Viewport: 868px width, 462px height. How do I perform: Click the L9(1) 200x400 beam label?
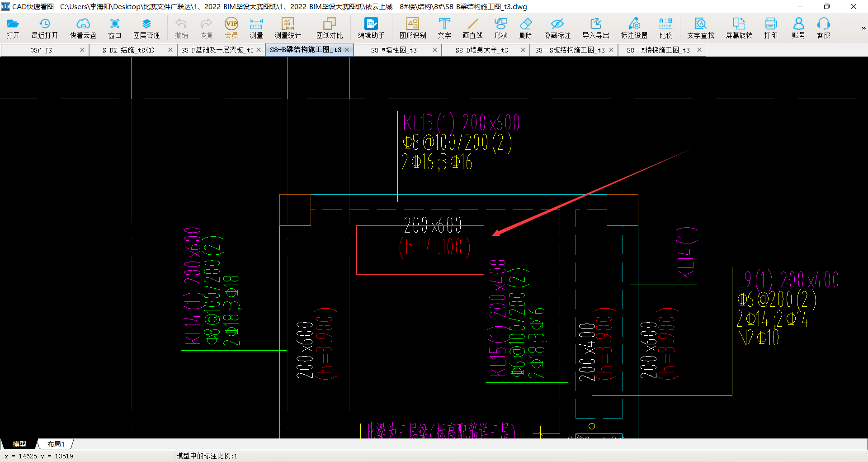[x=788, y=280]
